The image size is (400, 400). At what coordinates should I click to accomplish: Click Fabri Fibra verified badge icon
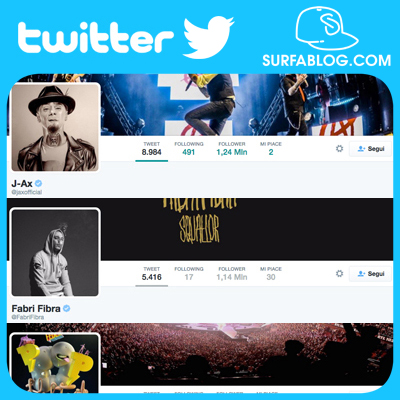click(67, 308)
